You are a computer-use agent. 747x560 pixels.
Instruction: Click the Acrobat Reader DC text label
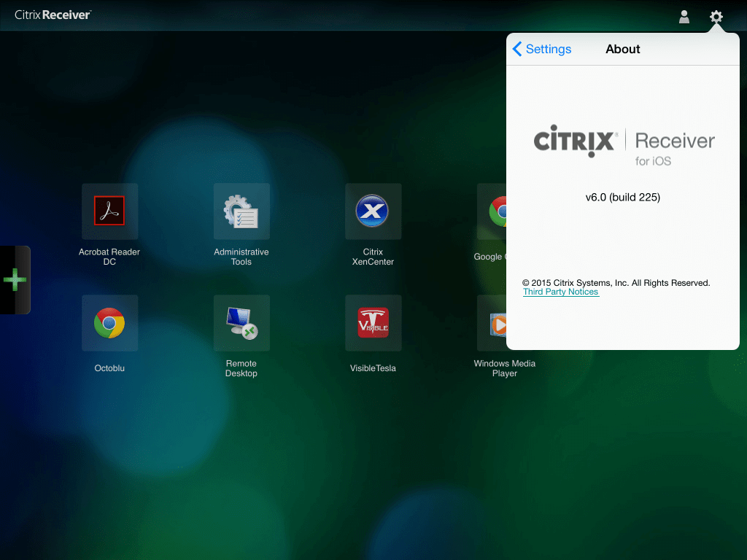pos(109,257)
